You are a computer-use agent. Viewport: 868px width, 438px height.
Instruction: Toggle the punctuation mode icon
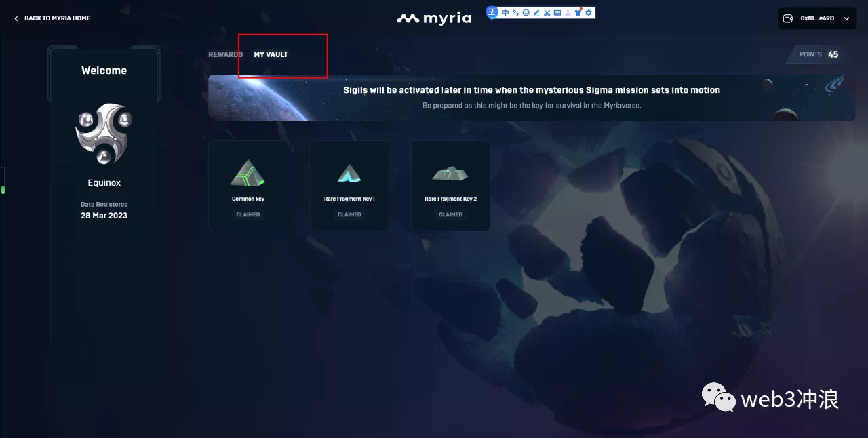(515, 12)
